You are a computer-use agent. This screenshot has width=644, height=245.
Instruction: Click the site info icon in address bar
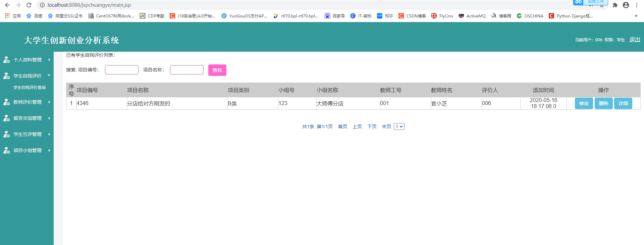coord(42,5)
